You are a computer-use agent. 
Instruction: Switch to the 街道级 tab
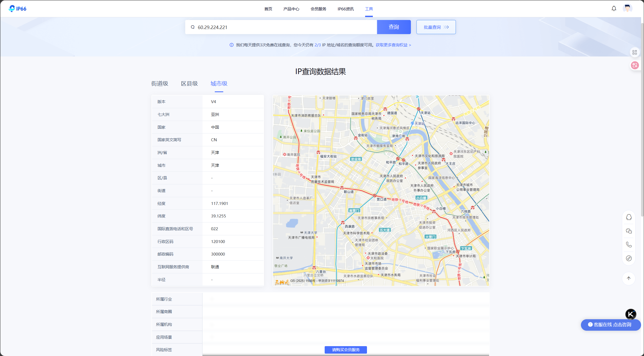[160, 84]
